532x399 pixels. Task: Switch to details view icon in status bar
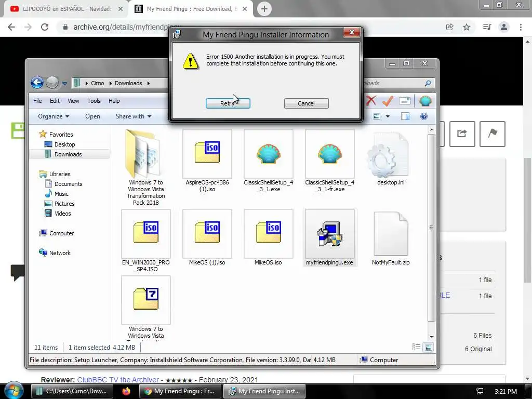pyautogui.click(x=416, y=347)
